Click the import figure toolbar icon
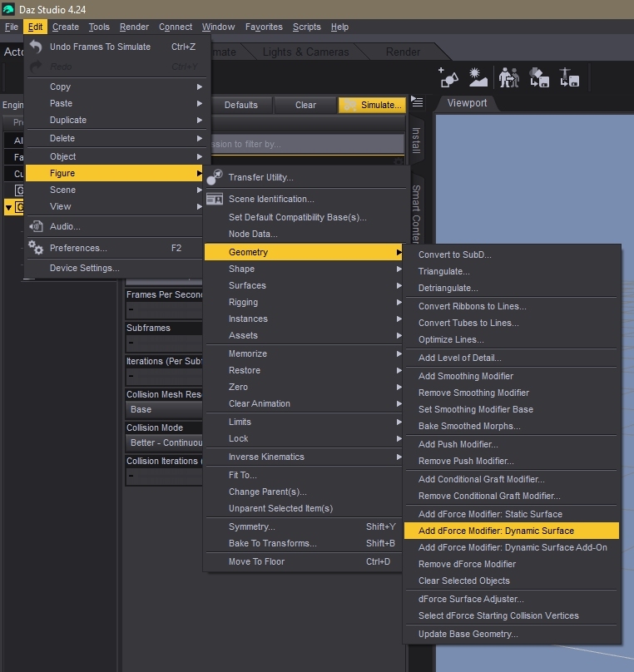This screenshot has height=672, width=634. (x=569, y=77)
